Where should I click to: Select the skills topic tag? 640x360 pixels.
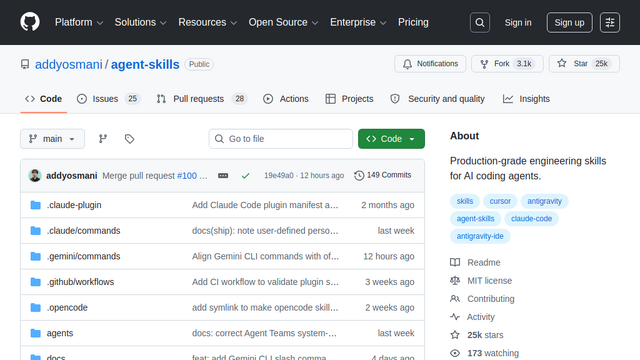464,201
